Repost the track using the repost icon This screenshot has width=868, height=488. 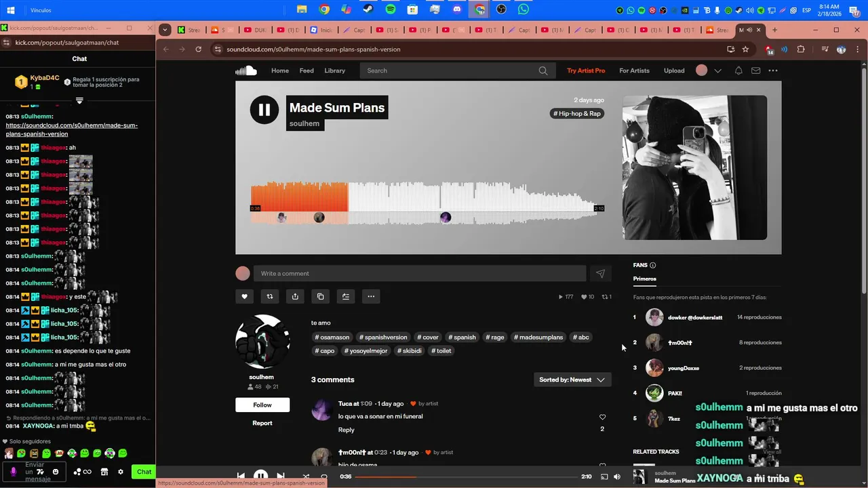pos(270,296)
